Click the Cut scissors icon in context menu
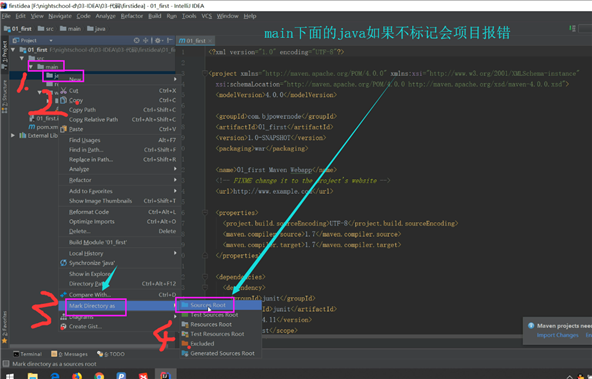The image size is (592, 379). pos(63,91)
